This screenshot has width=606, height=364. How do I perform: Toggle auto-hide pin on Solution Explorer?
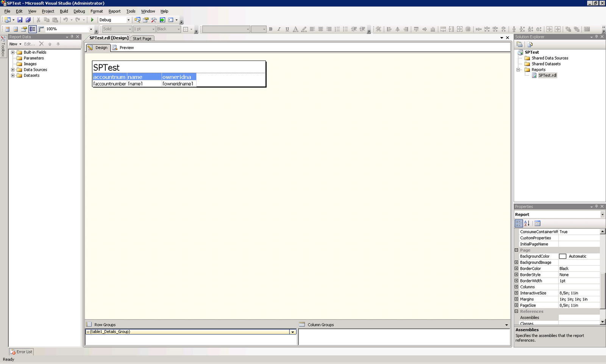tap(597, 37)
